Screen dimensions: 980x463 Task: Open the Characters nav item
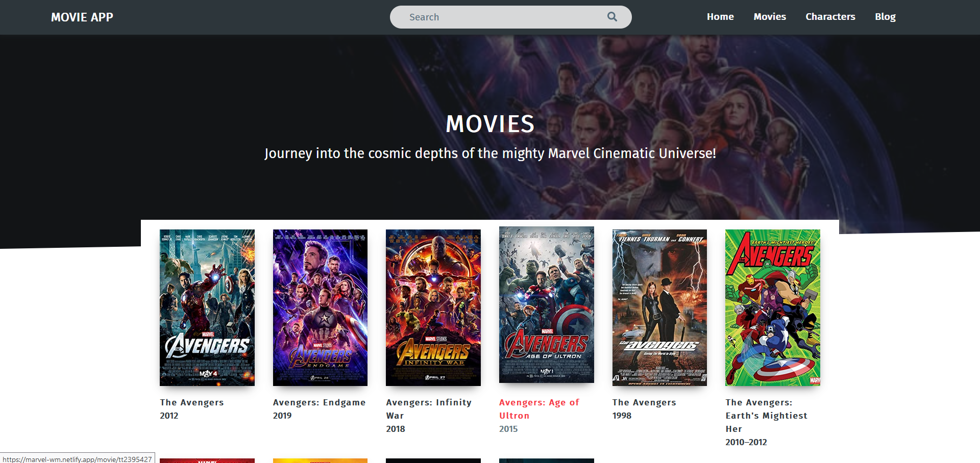tap(830, 17)
